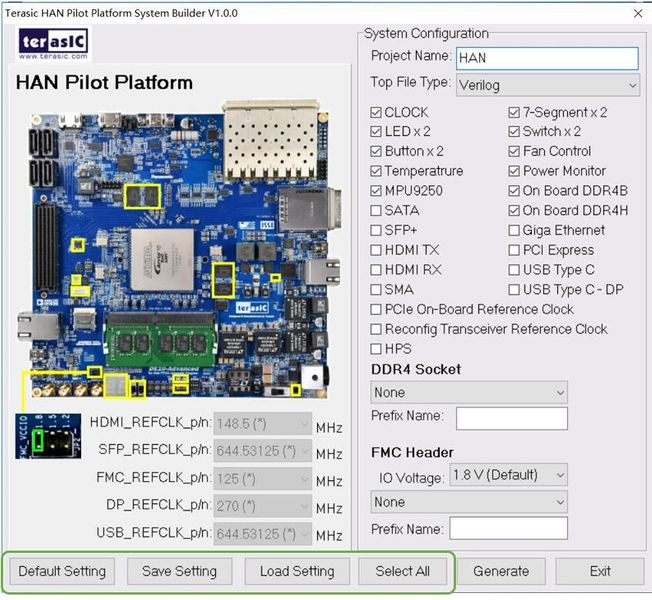Click the HAN Pilot board picture

point(179,249)
